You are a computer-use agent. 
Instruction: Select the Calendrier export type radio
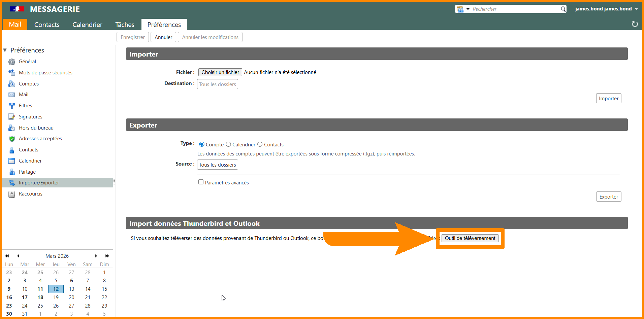[228, 144]
